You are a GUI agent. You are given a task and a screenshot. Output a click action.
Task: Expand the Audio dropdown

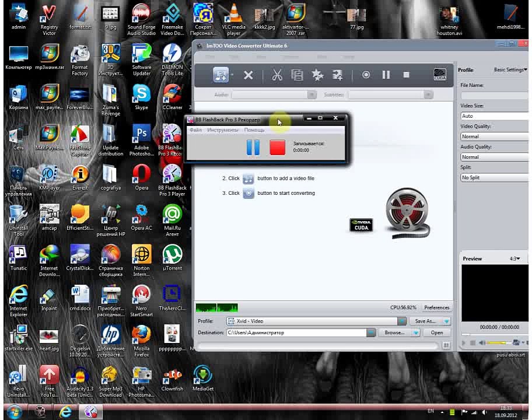pos(312,94)
